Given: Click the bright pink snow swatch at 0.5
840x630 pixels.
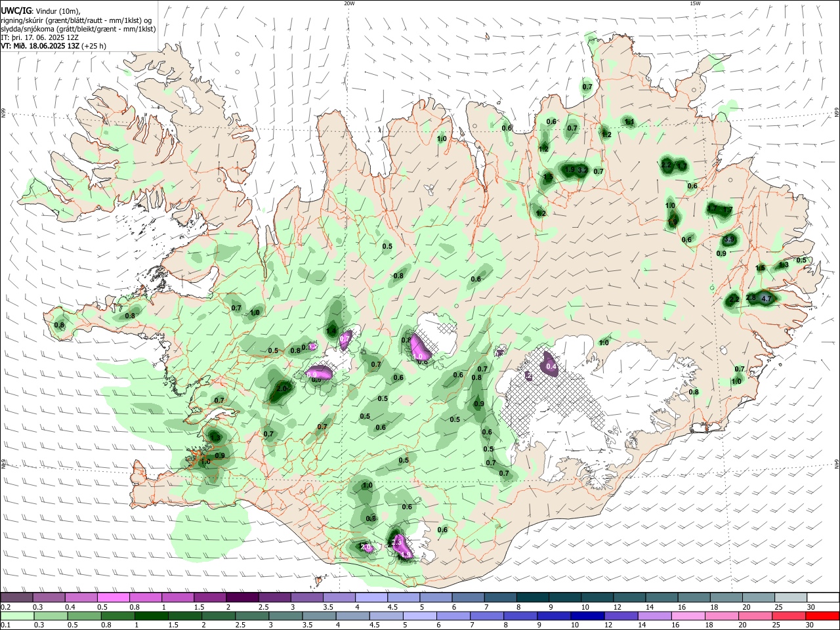Looking at the screenshot, I should tap(114, 597).
